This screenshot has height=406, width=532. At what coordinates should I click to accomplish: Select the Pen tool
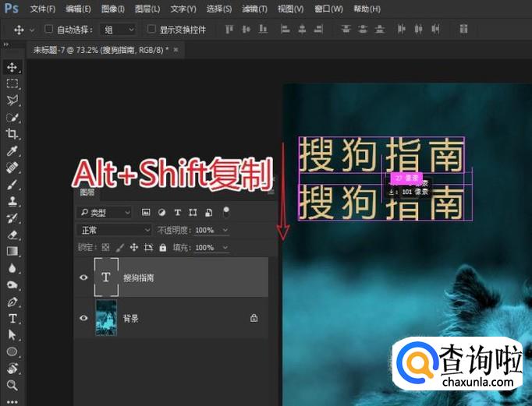tap(12, 302)
